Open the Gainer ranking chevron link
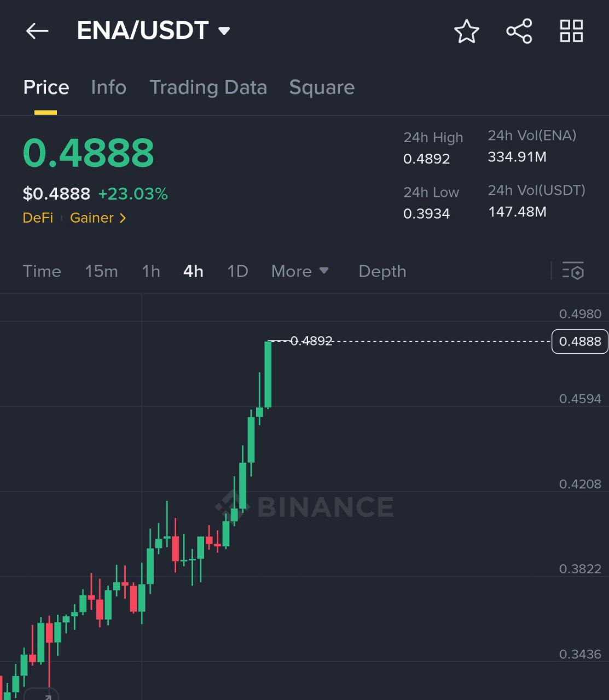Viewport: 609px width, 700px height. pos(98,218)
